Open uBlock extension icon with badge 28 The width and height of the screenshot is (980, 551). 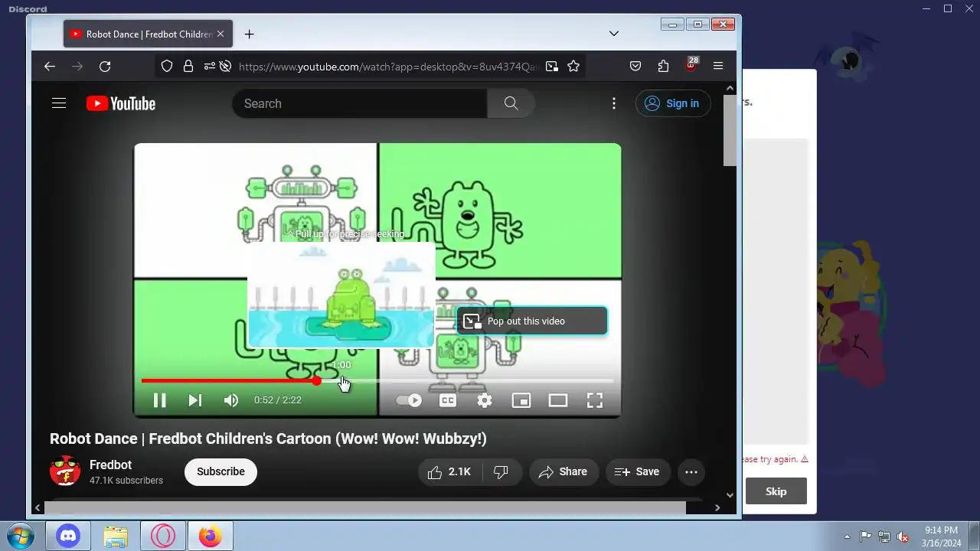tap(691, 65)
